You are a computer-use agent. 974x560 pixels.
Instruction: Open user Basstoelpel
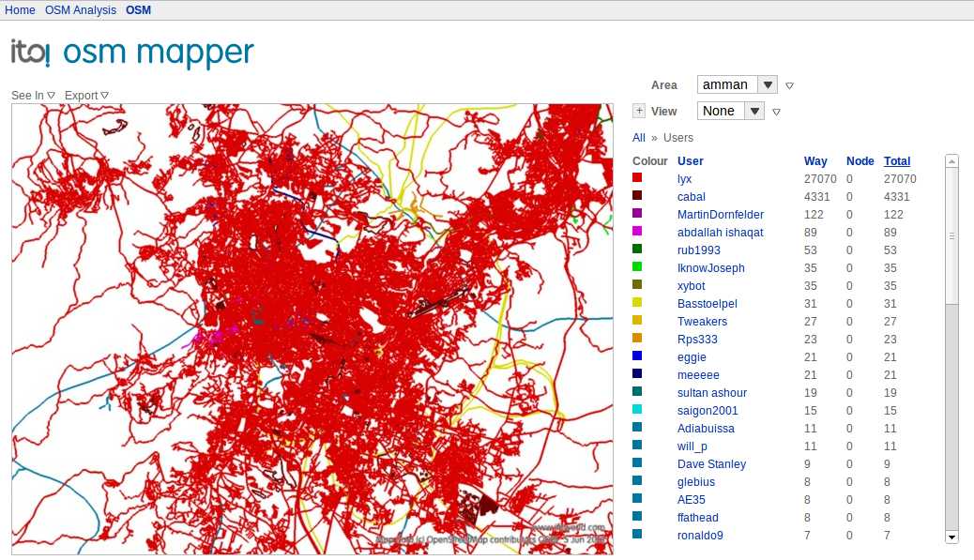[707, 304]
